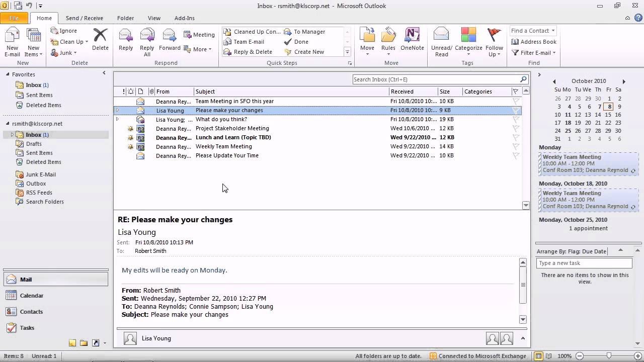Expand the What do you think conversation
The height and width of the screenshot is (362, 644).
[117, 120]
